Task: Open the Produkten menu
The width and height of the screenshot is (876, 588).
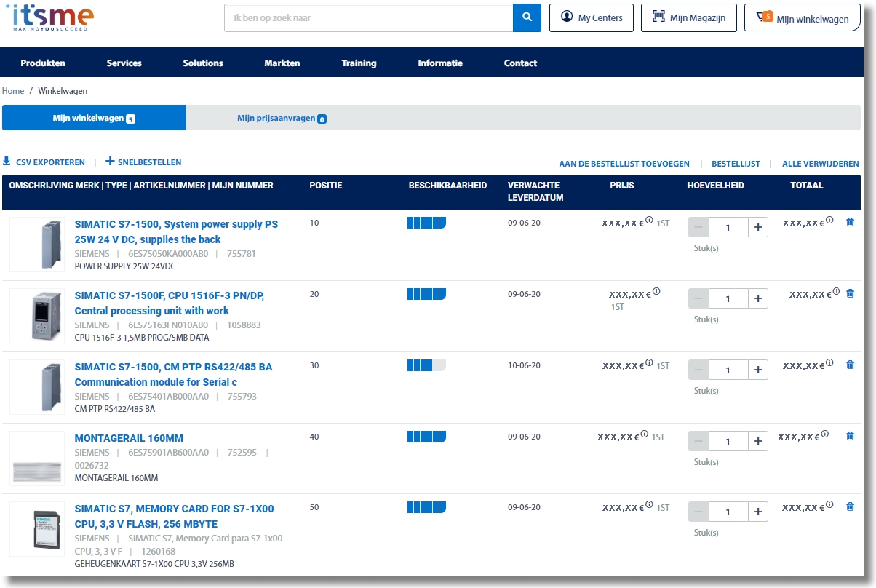Action: 43,63
